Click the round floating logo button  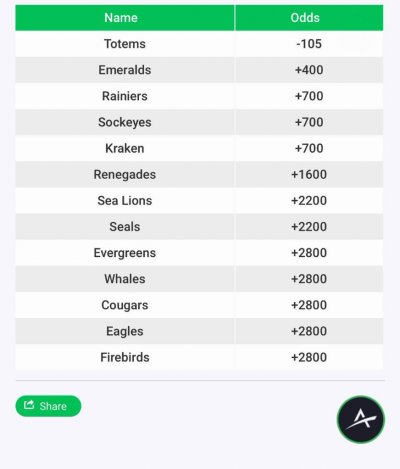click(x=361, y=419)
